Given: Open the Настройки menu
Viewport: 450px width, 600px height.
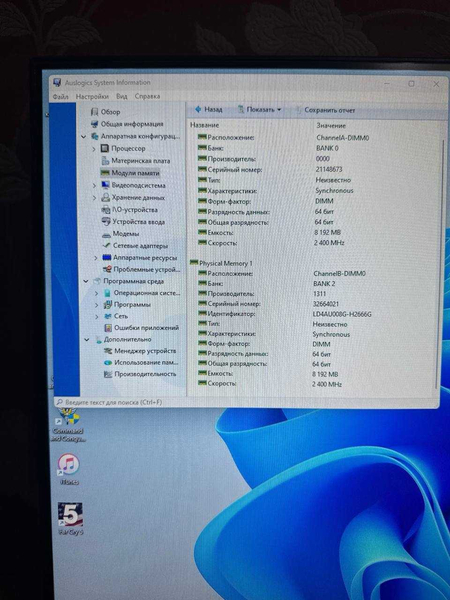Looking at the screenshot, I should (92, 96).
